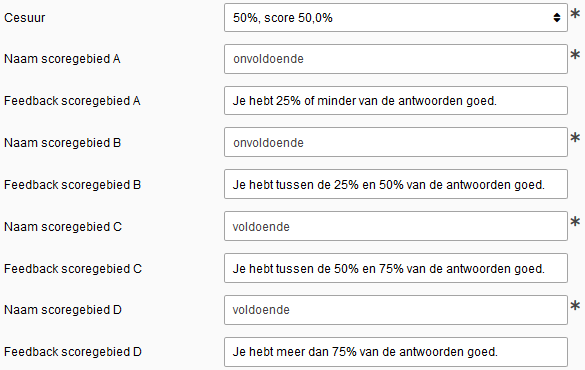Image resolution: width=585 pixels, height=370 pixels.
Task: Select the Naam scoregebied D field
Action: coord(396,310)
